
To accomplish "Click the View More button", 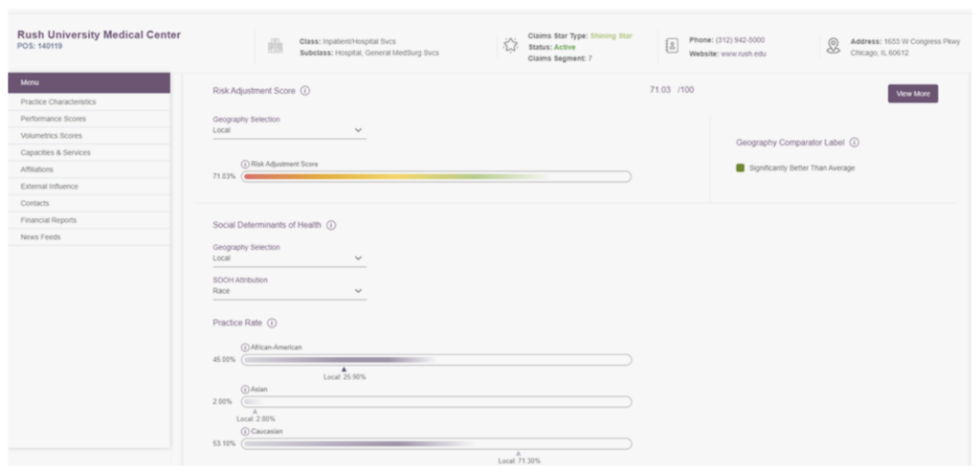I will (912, 94).
